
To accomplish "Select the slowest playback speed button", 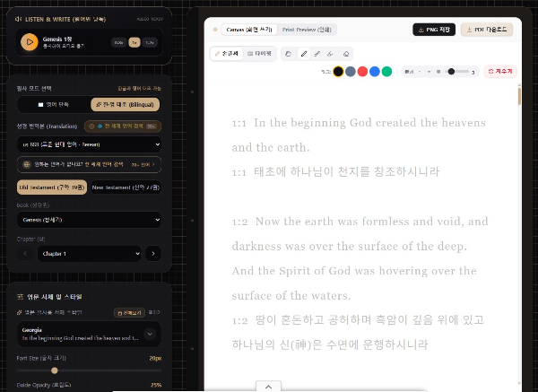I will click(x=118, y=42).
